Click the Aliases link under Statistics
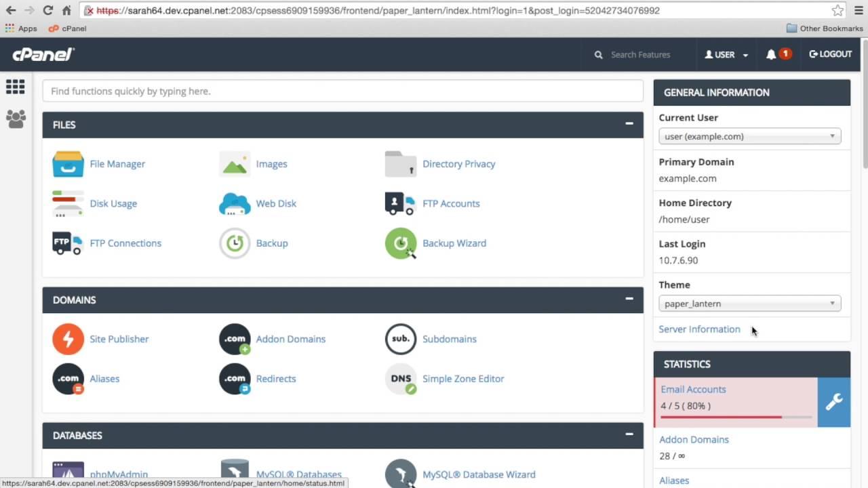 point(674,481)
